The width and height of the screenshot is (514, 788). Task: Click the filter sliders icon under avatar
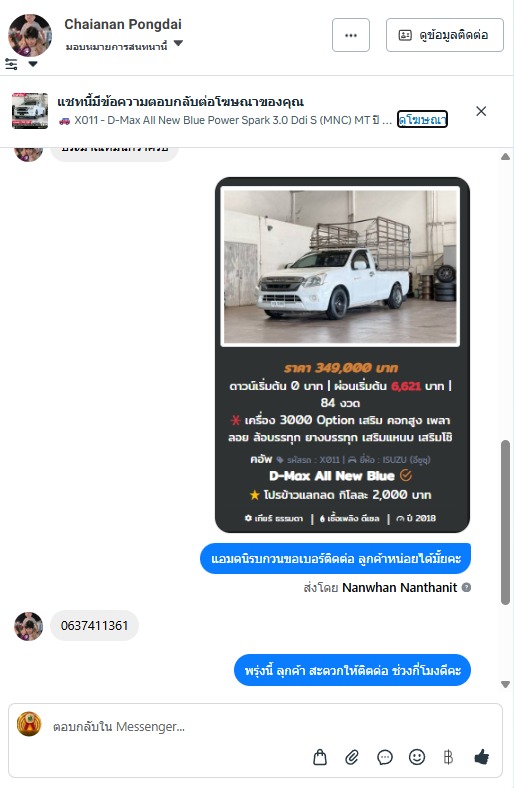[11, 64]
